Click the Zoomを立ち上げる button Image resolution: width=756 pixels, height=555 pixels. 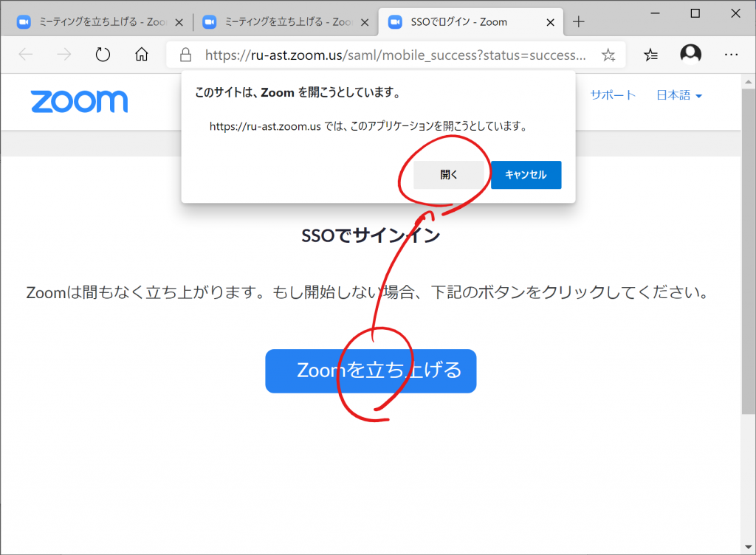pos(371,370)
